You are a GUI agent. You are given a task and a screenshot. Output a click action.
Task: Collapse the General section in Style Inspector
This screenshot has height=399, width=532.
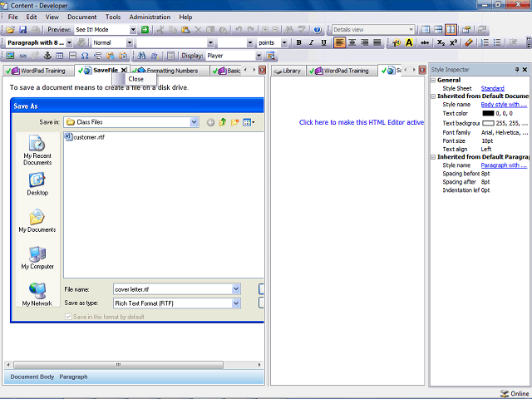click(433, 81)
